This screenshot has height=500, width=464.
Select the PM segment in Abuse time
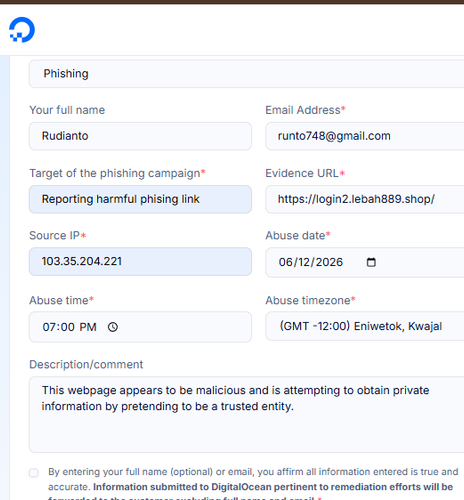click(x=88, y=327)
